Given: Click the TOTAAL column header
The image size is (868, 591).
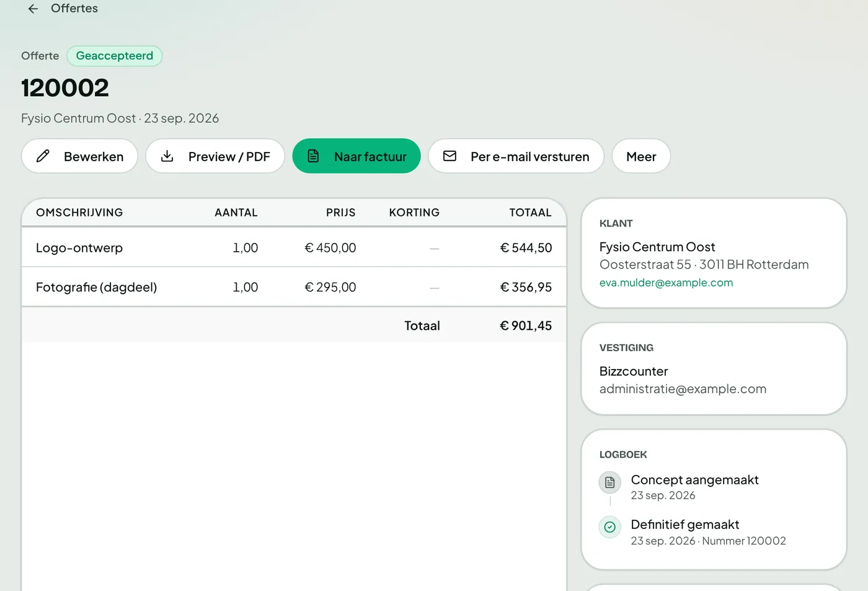Looking at the screenshot, I should 531,213.
